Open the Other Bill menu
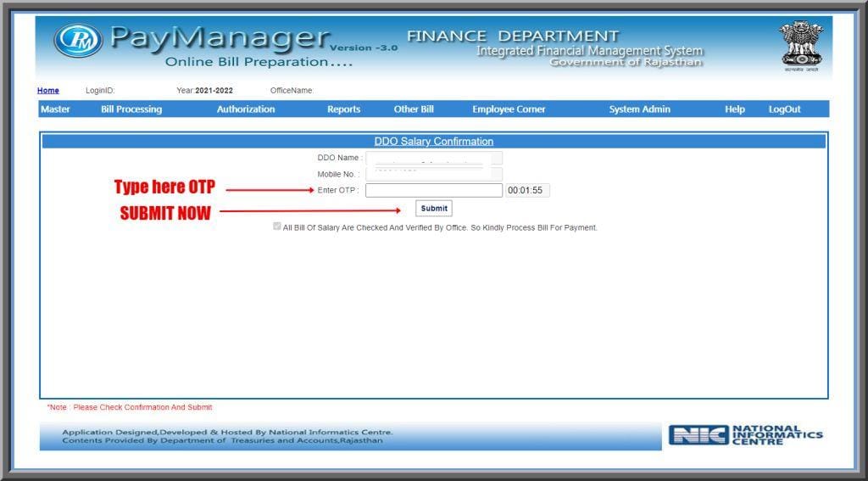 click(x=414, y=109)
